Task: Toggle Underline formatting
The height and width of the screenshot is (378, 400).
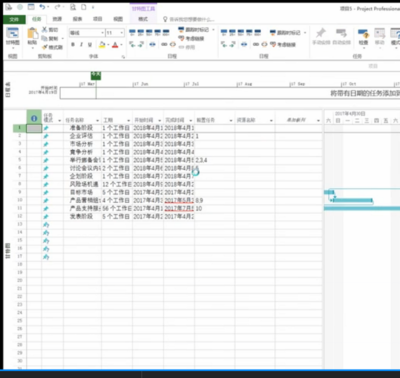Action: click(90, 45)
